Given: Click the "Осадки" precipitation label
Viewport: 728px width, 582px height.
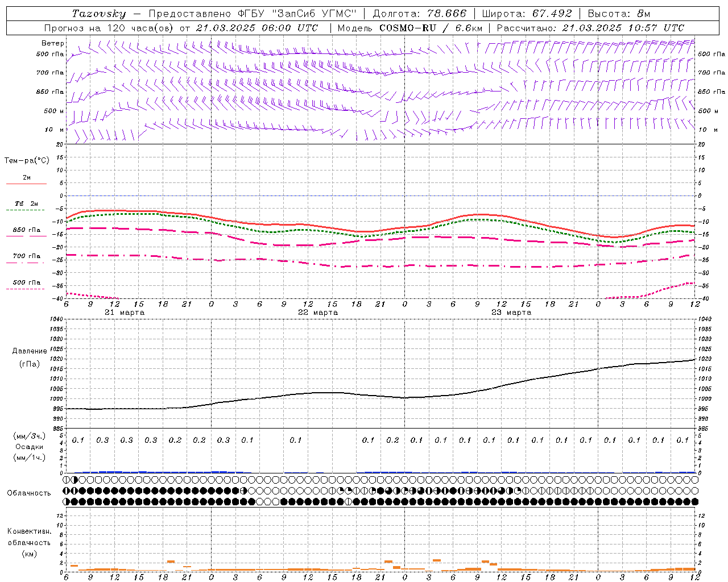Looking at the screenshot, I should point(30,447).
